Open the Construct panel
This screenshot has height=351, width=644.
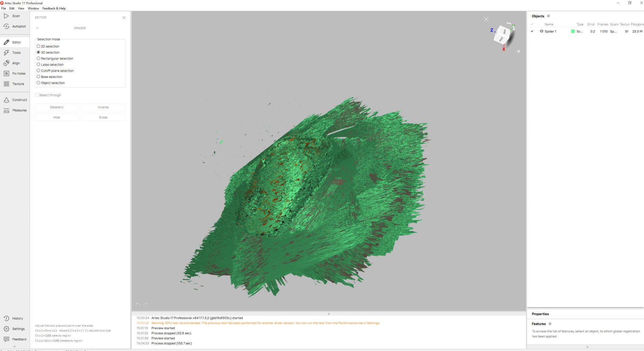(16, 100)
